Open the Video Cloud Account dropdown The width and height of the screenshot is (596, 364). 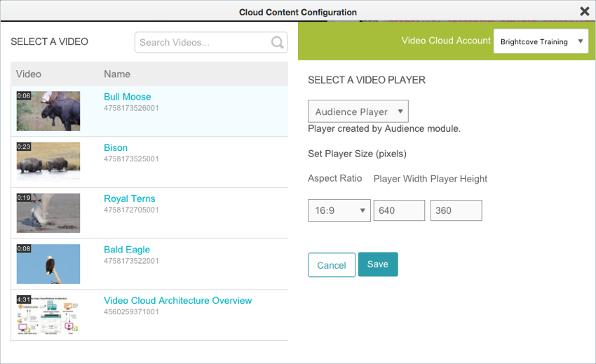(x=541, y=41)
